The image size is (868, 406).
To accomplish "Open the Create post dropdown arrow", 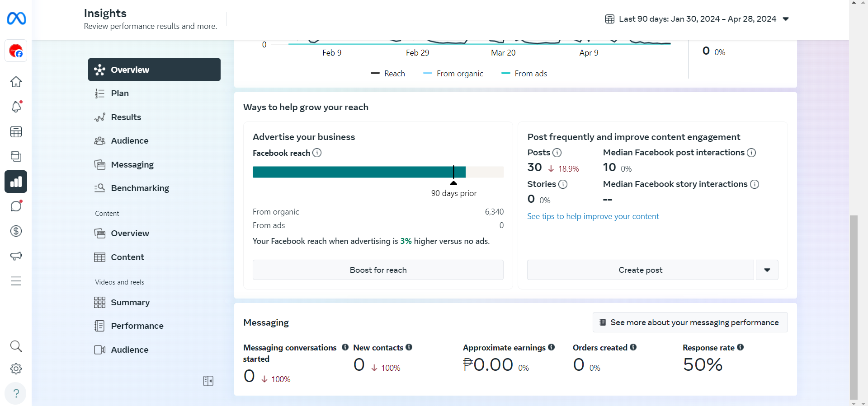I will click(767, 270).
